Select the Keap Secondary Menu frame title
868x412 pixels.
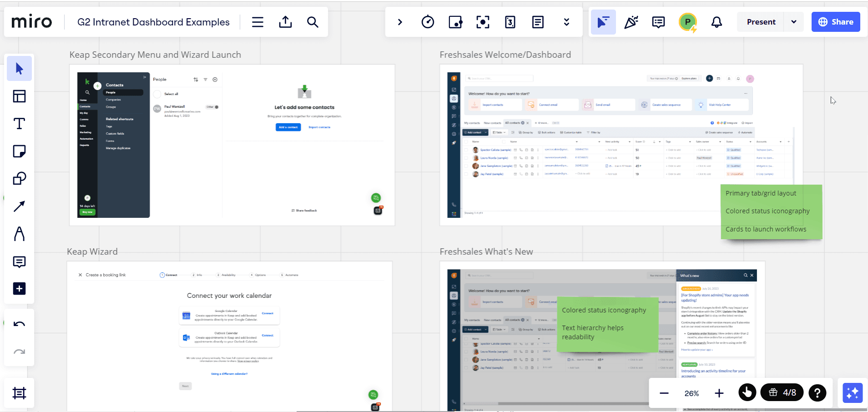coord(155,55)
